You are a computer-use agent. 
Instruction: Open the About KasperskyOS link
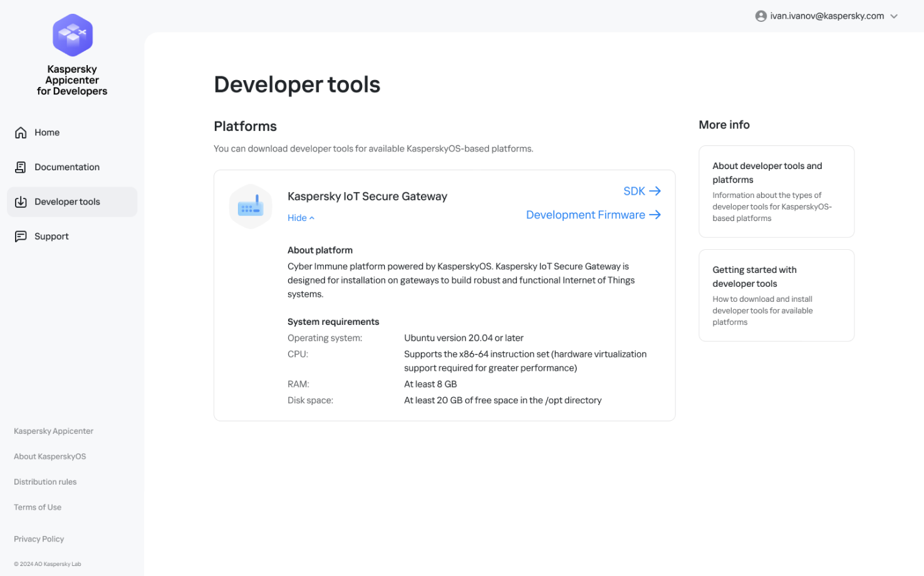pyautogui.click(x=49, y=456)
